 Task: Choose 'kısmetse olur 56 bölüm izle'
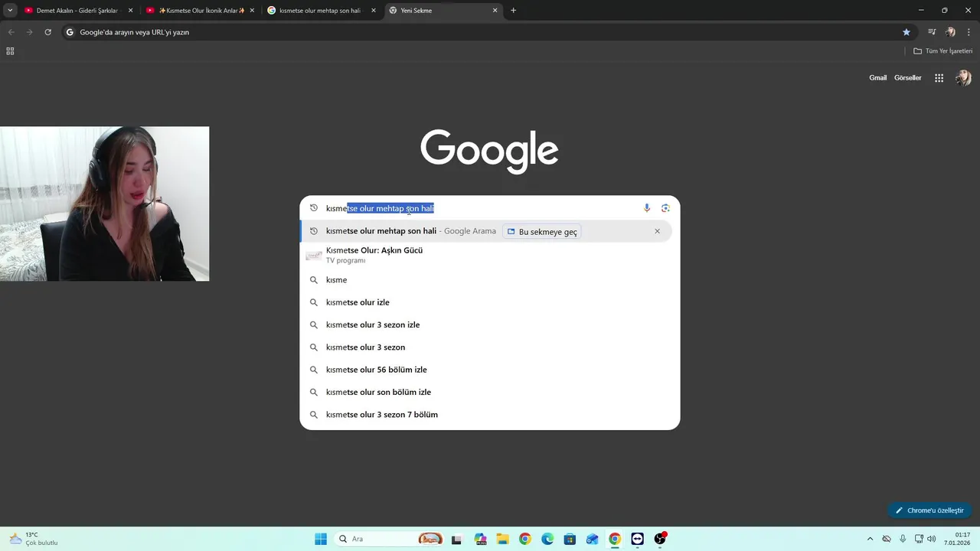coord(486,370)
